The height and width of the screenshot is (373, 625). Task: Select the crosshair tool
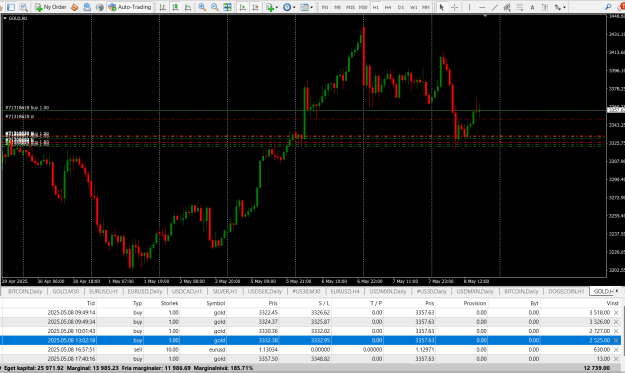pos(454,7)
